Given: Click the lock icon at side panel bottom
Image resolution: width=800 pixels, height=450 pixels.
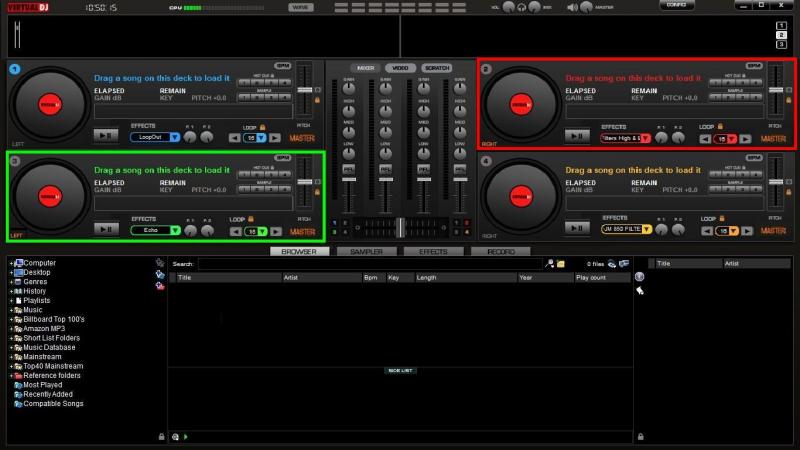Looking at the screenshot, I should pyautogui.click(x=640, y=437).
